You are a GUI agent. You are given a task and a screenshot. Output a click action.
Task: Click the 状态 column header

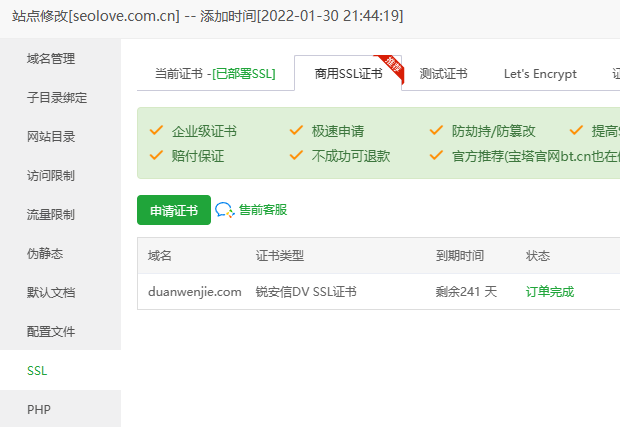(538, 256)
